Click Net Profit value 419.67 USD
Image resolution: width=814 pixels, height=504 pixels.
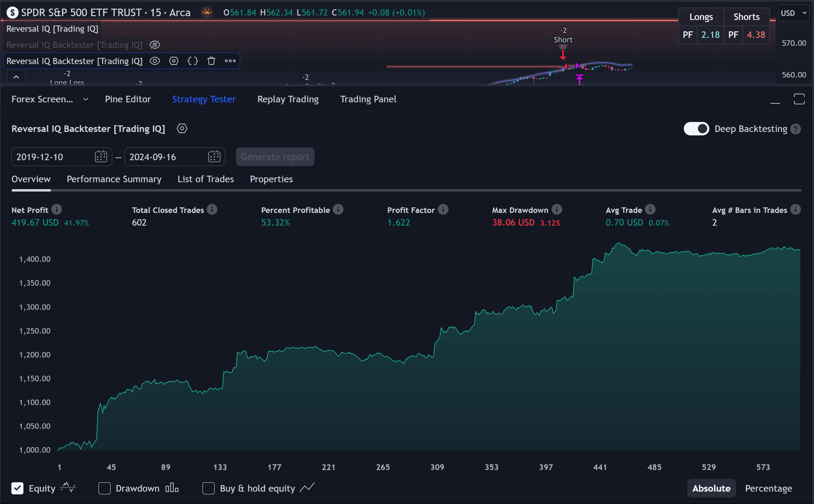click(x=35, y=223)
